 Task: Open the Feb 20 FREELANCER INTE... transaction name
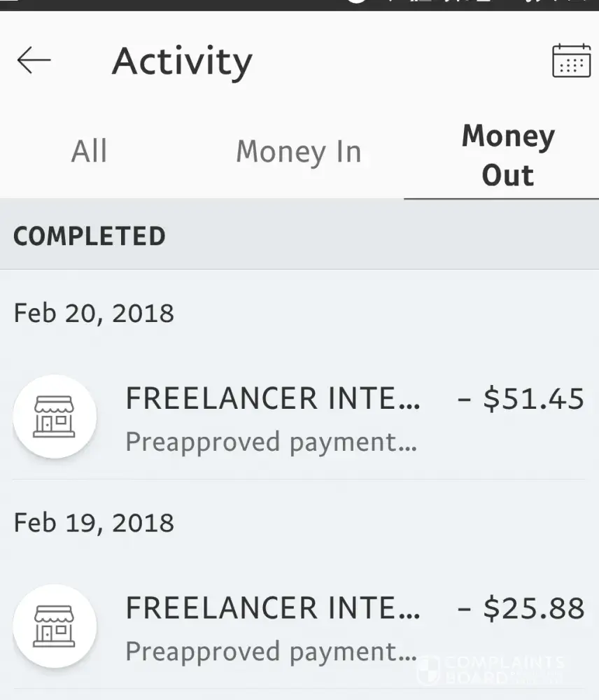(x=273, y=399)
